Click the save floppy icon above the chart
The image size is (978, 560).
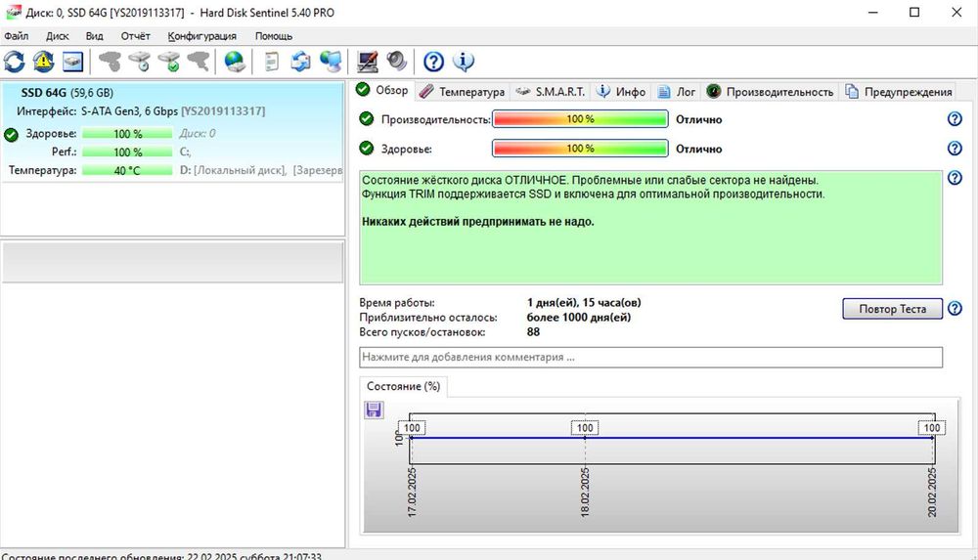click(x=374, y=409)
